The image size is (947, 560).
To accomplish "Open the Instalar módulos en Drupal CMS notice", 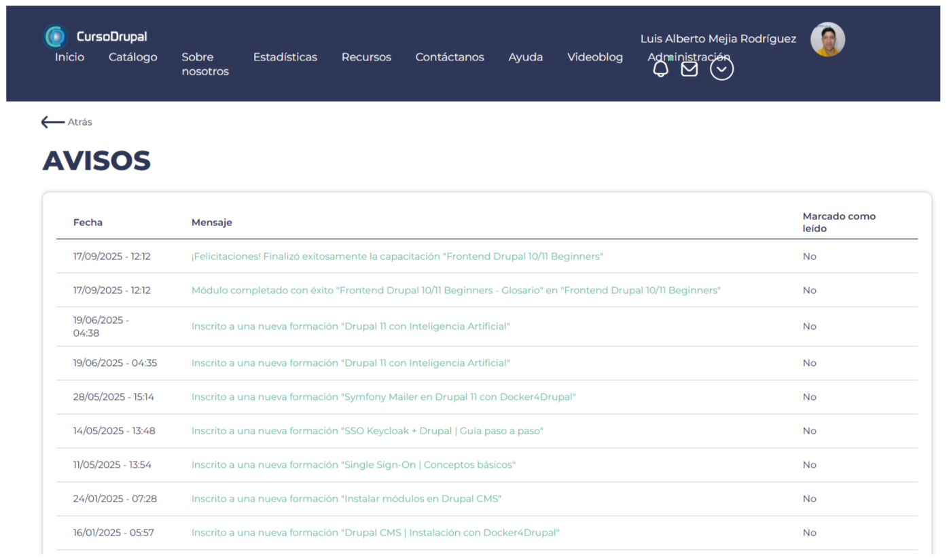I will point(346,499).
